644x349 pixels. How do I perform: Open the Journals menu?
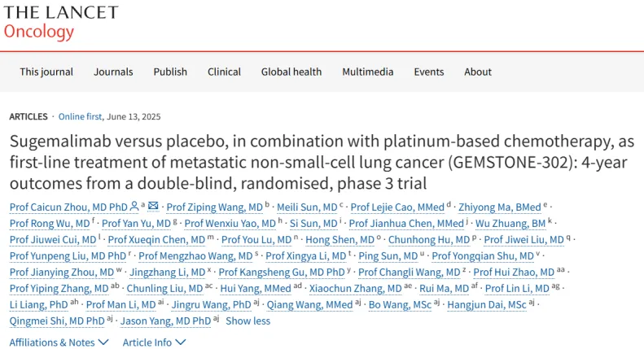point(113,72)
